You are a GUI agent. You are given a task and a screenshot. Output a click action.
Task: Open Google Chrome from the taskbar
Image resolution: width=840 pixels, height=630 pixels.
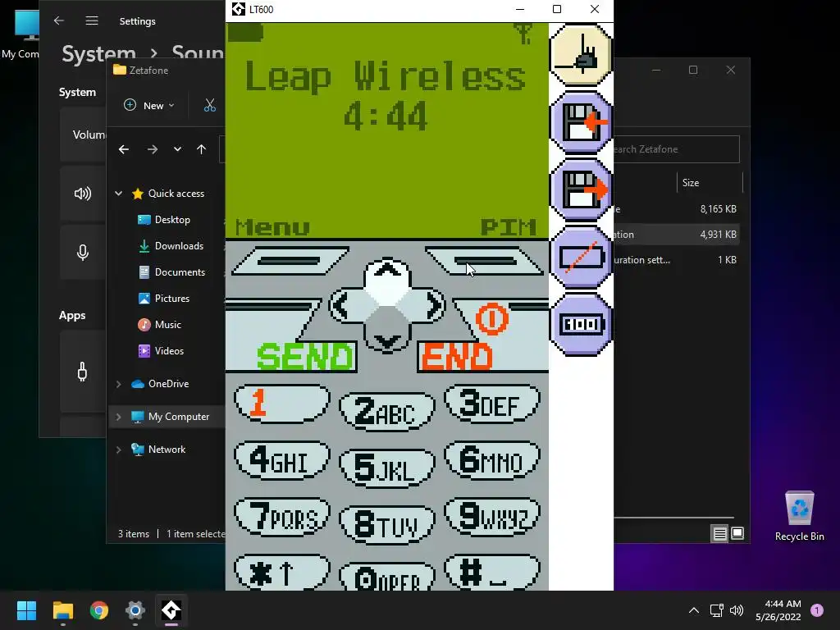[x=99, y=610]
